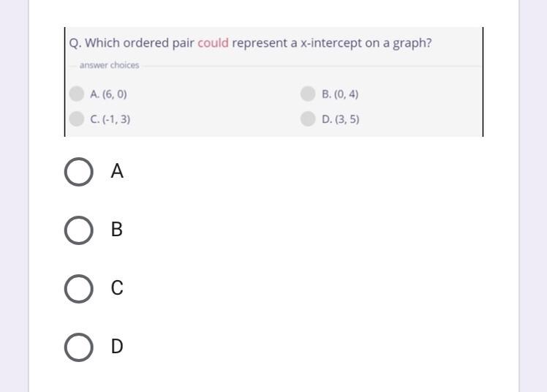Select radio button for option A

tap(79, 172)
